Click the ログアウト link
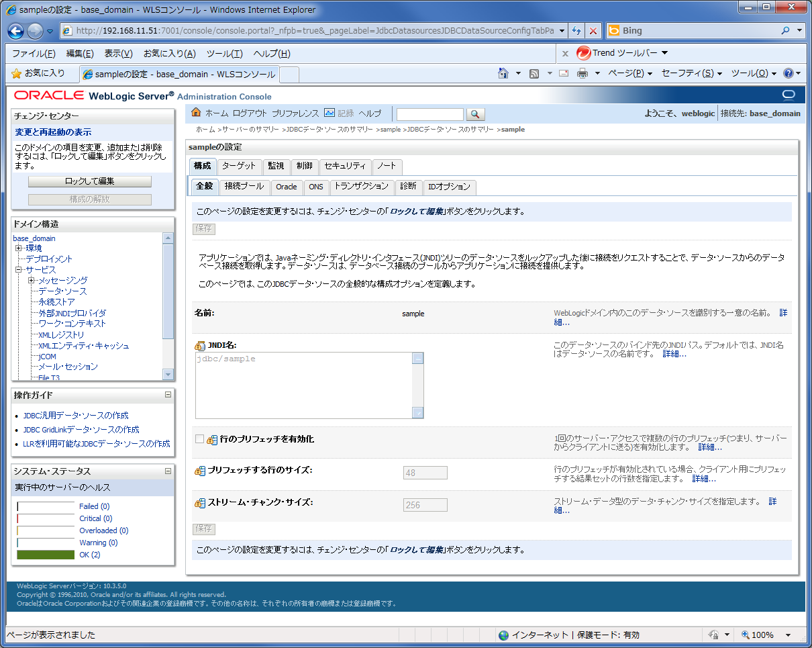Viewport: 812px width, 648px height. click(x=250, y=113)
